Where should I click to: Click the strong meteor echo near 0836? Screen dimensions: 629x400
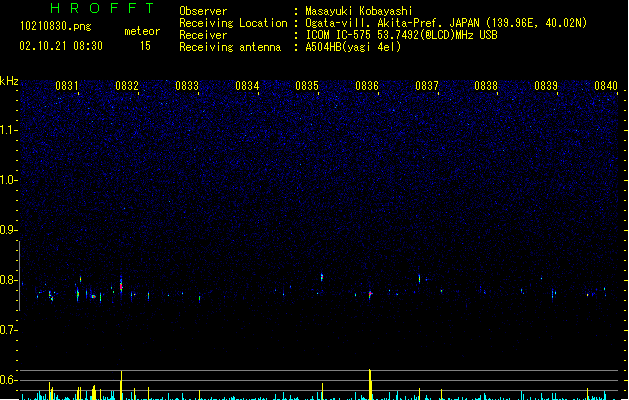coord(370,295)
